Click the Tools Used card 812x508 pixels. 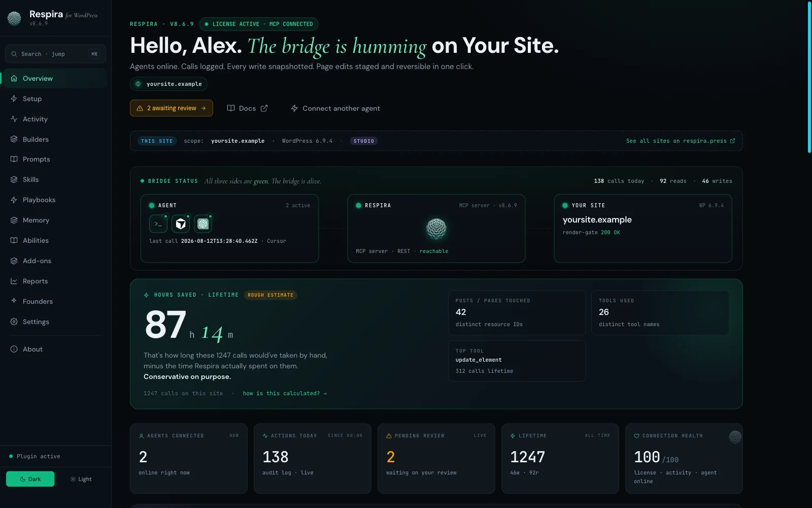pos(660,312)
